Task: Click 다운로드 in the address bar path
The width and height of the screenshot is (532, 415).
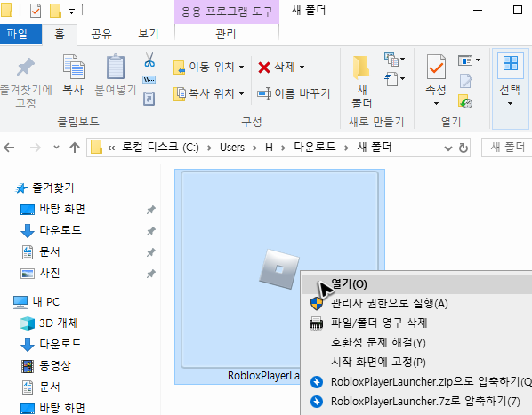Action: point(315,148)
